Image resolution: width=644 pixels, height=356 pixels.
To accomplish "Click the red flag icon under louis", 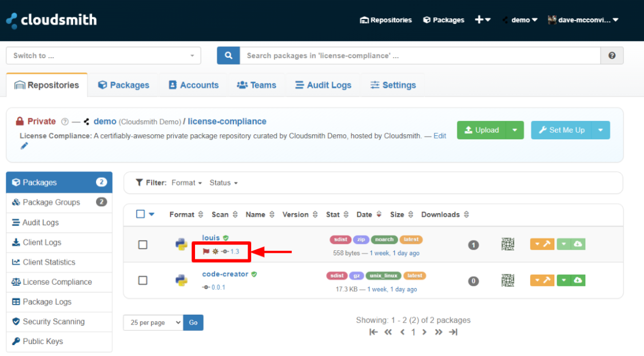I will pos(206,251).
